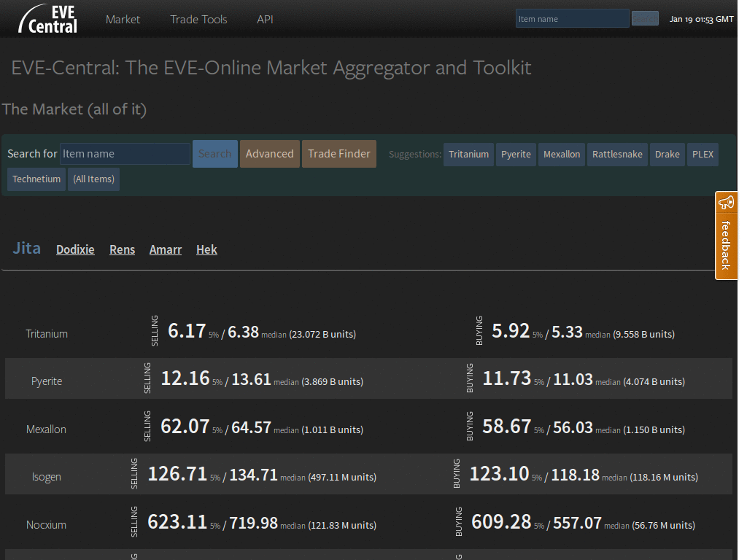Switch to the Dodixie market tab
Viewport: 747px width, 560px height.
(75, 249)
